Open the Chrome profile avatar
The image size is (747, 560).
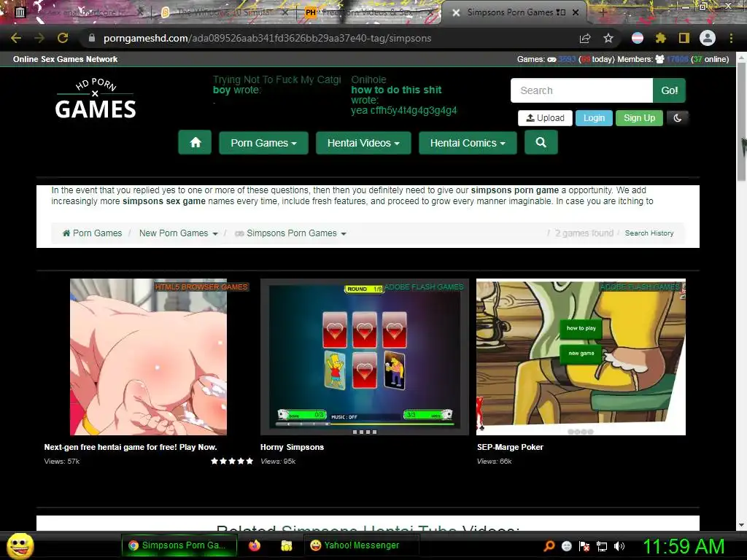pyautogui.click(x=708, y=38)
